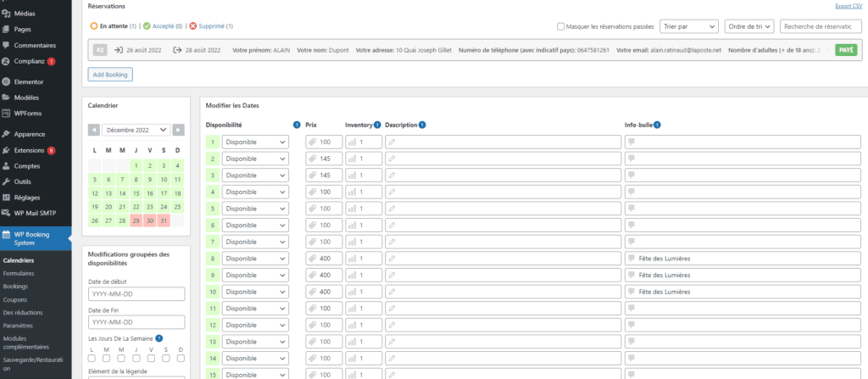
Task: Open availability dropdown for day 11
Action: pos(255,308)
